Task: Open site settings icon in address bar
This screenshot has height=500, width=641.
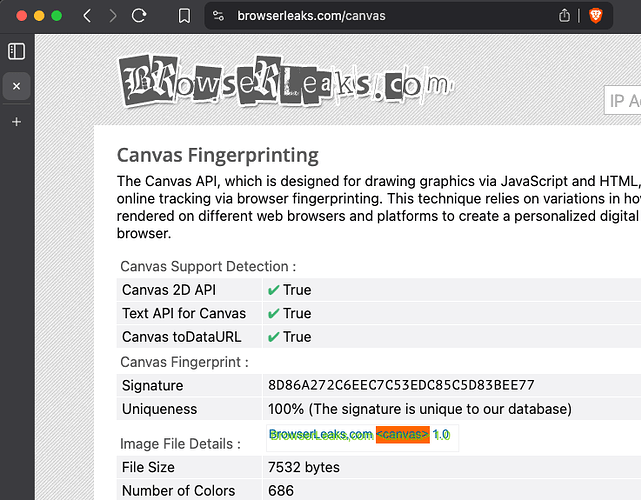Action: [219, 16]
